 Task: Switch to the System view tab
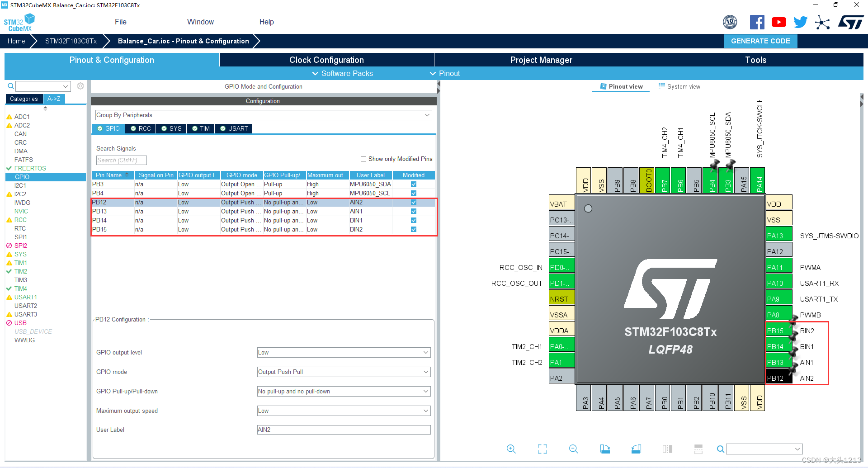pyautogui.click(x=679, y=86)
